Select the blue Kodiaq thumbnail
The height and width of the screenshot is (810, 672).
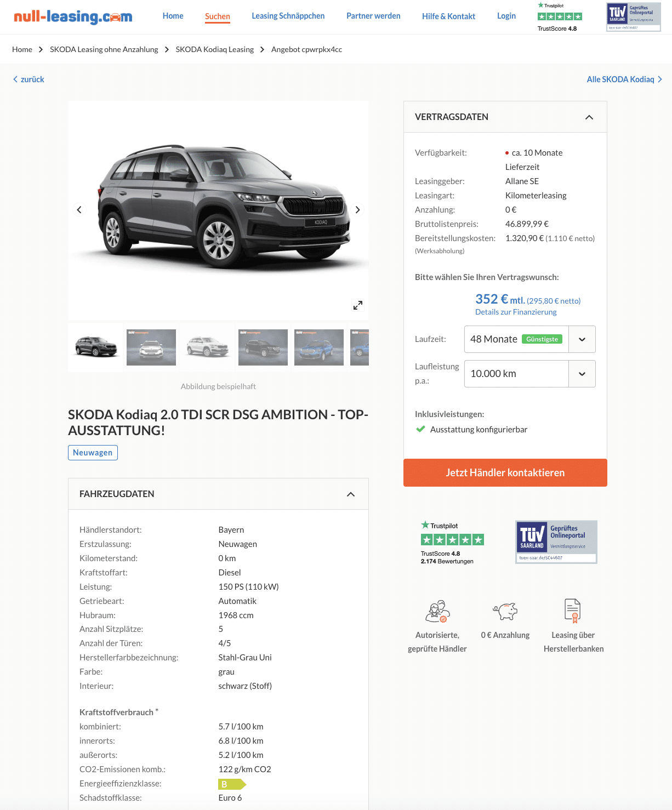coord(319,347)
